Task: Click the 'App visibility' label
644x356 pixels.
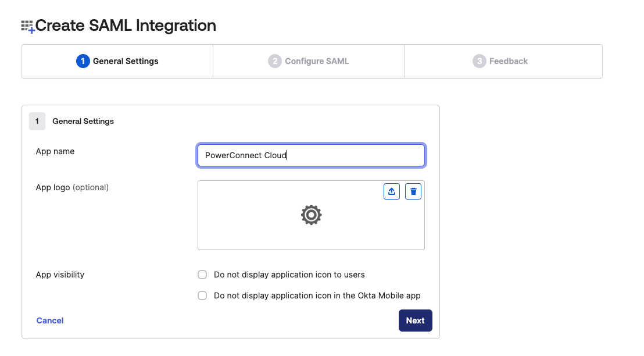Action: (x=60, y=275)
